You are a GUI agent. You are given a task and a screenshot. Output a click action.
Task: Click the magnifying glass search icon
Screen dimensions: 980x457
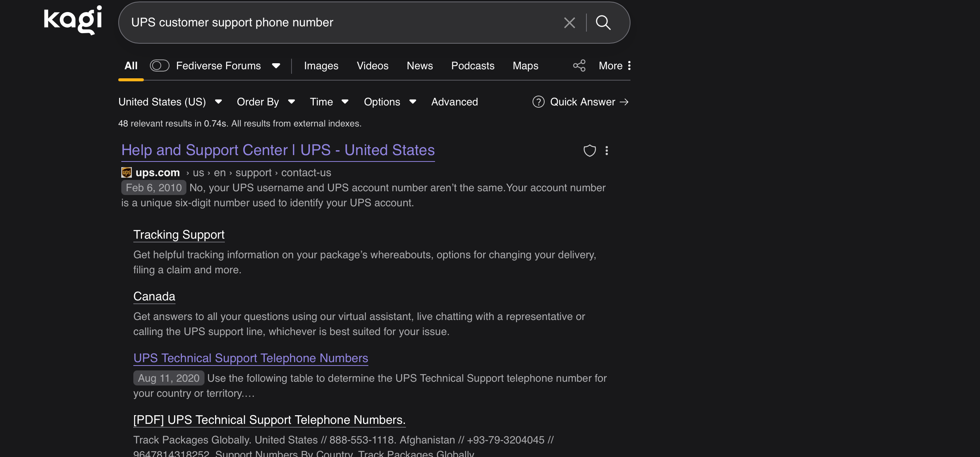click(x=603, y=23)
